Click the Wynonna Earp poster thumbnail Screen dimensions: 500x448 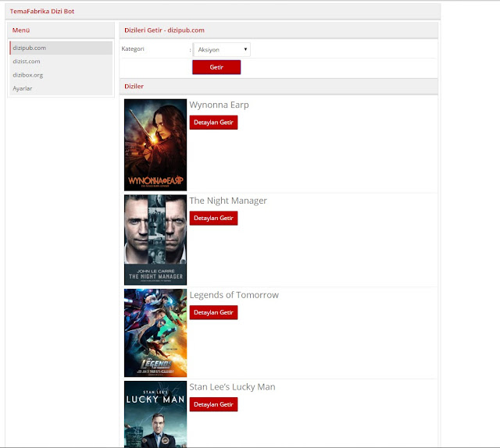pos(155,145)
